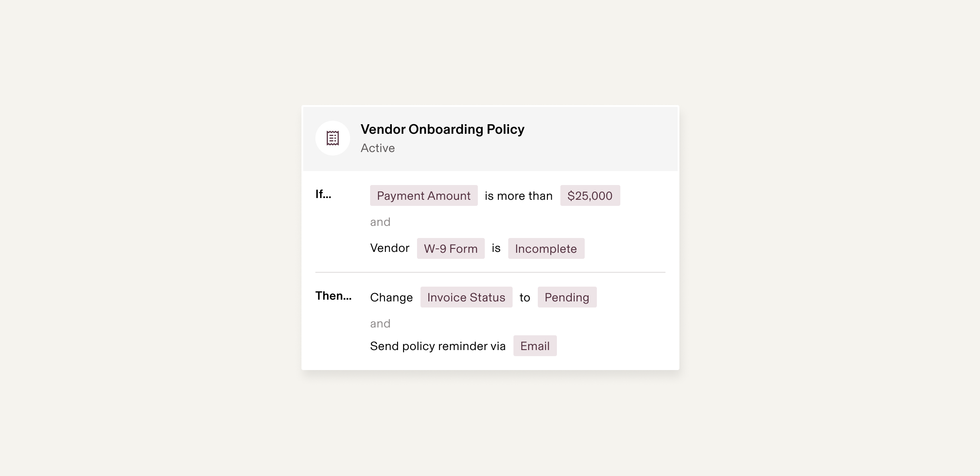Click the 'Vendor' condition word

coord(390,248)
